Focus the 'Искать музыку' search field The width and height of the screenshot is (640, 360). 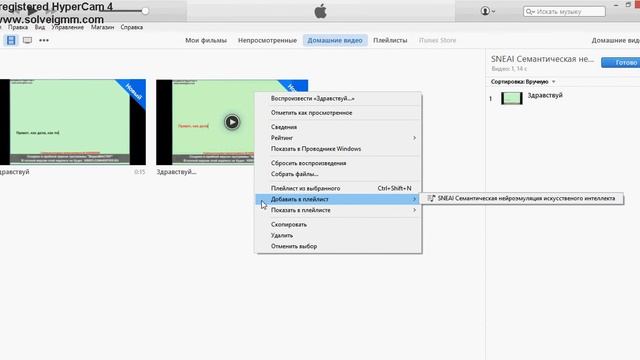[x=564, y=11]
